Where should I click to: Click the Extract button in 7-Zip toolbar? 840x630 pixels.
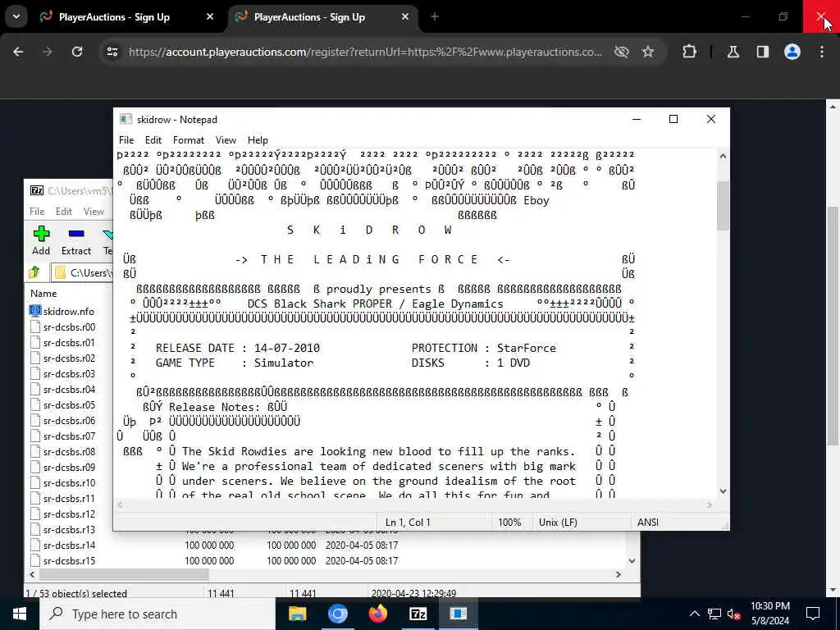click(x=76, y=240)
